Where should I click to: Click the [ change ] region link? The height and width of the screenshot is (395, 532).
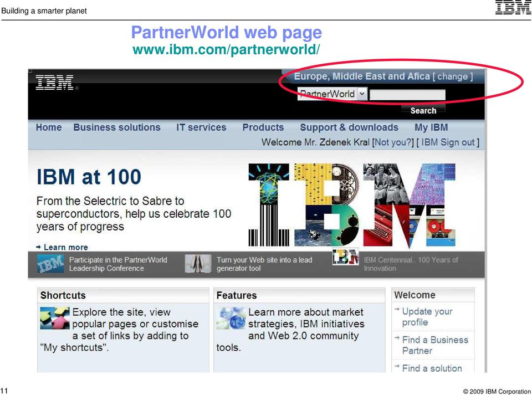pyautogui.click(x=452, y=76)
